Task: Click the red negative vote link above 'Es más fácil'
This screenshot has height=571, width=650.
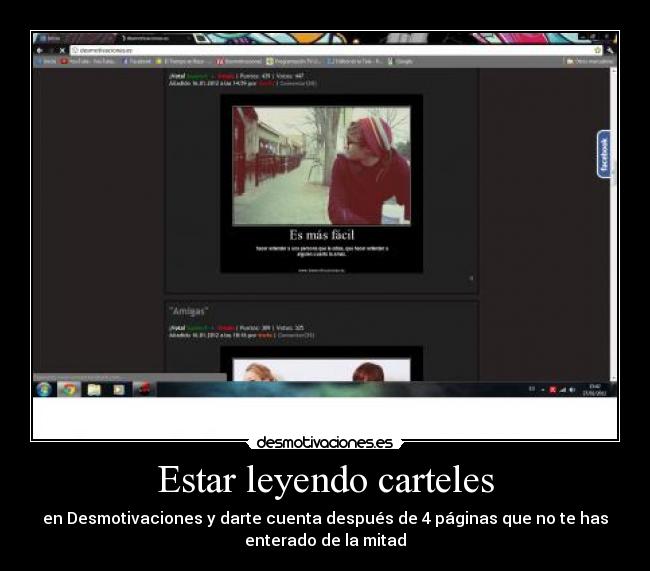Action: [x=226, y=76]
